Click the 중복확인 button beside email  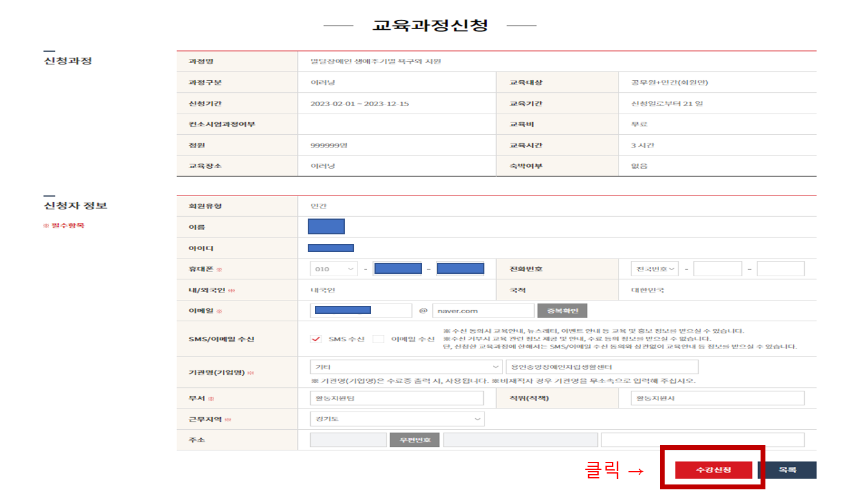[x=562, y=311]
